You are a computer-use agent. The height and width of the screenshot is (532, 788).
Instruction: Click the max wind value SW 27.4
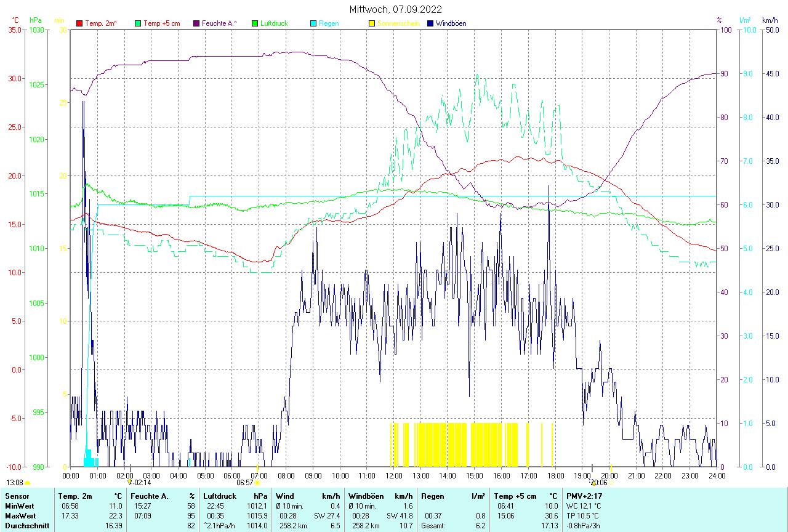(x=327, y=515)
